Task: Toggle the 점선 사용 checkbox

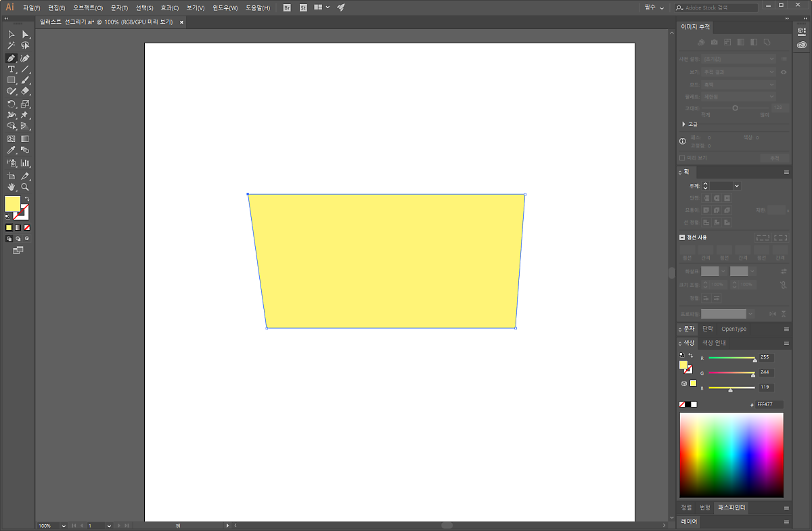Action: 682,237
